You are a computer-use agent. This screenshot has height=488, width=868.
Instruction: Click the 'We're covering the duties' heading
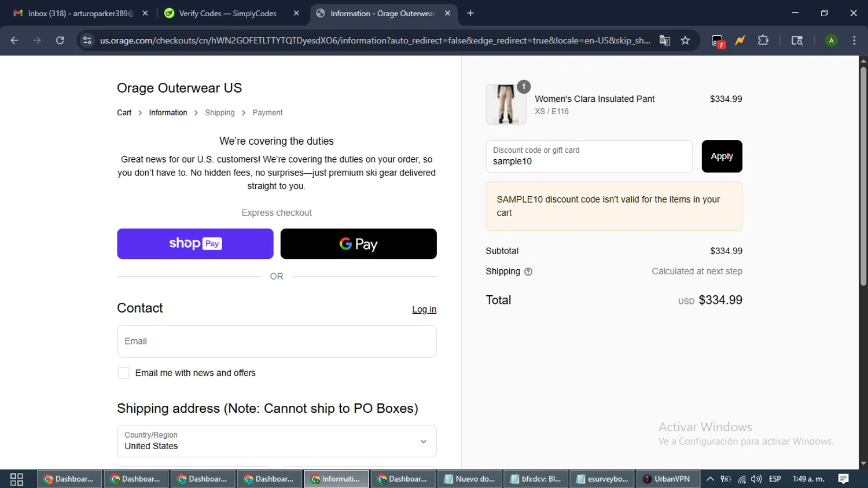277,141
